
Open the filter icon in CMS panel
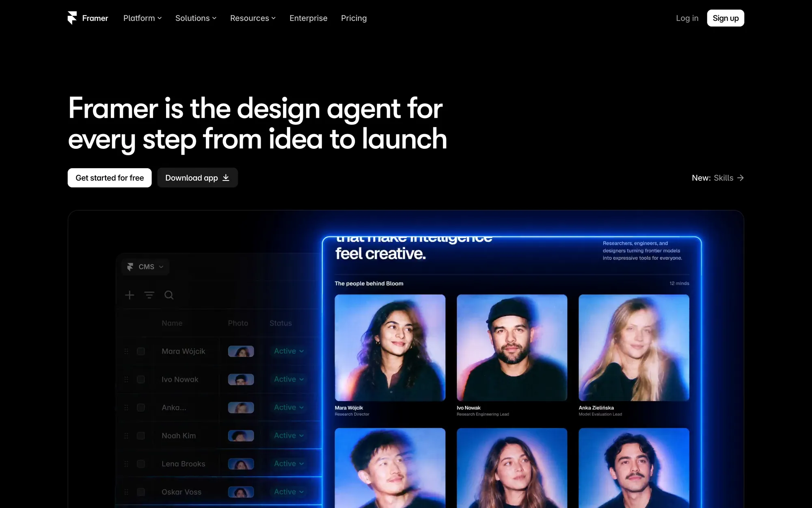(x=149, y=295)
